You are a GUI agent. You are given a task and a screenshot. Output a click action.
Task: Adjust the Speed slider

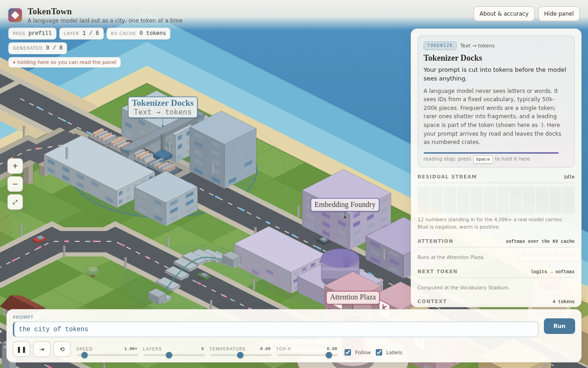point(107,355)
